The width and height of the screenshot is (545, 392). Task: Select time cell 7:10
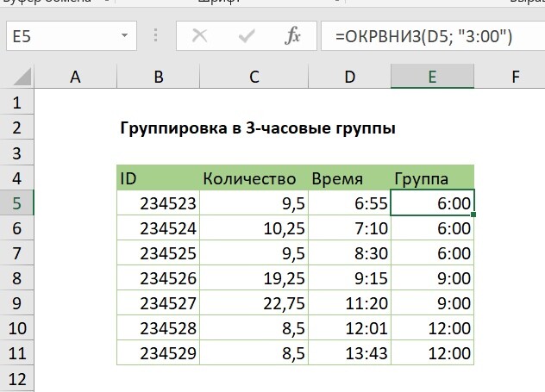[349, 227]
